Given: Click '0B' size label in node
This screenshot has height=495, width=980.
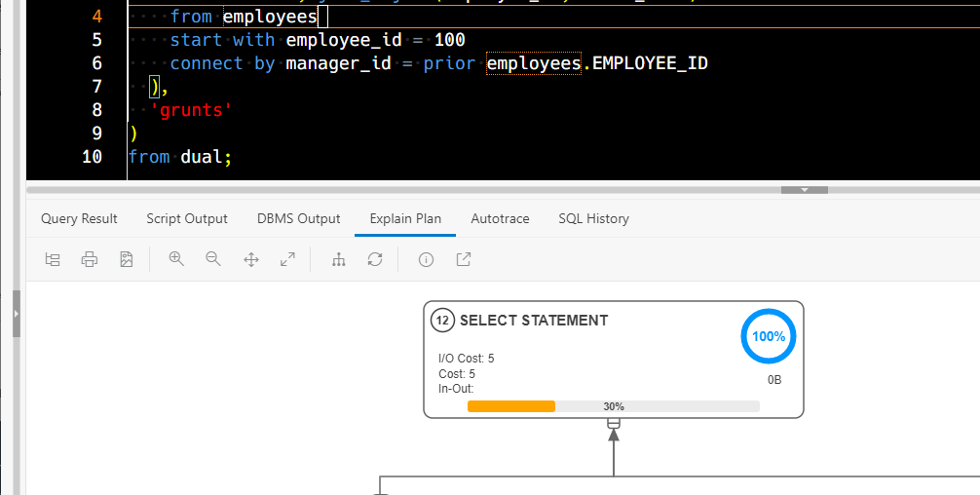Looking at the screenshot, I should click(774, 380).
